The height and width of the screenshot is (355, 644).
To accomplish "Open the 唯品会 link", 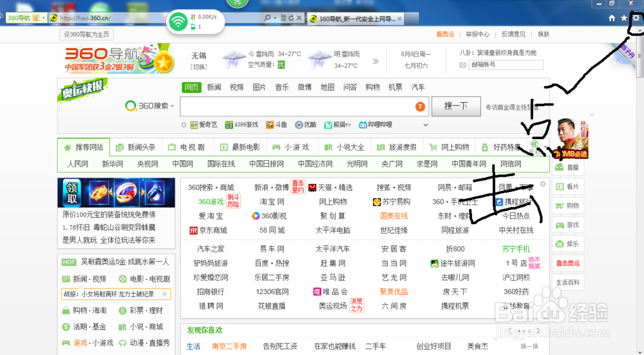I will (330, 292).
